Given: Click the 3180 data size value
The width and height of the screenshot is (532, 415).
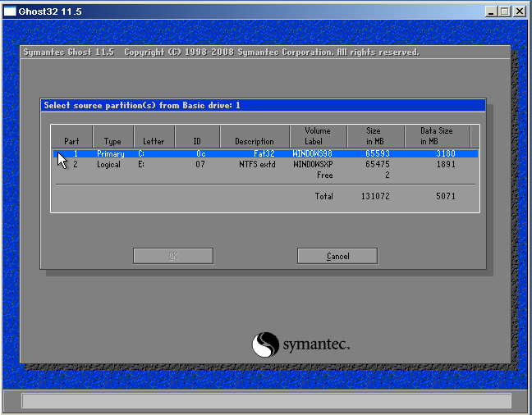Looking at the screenshot, I should 446,153.
